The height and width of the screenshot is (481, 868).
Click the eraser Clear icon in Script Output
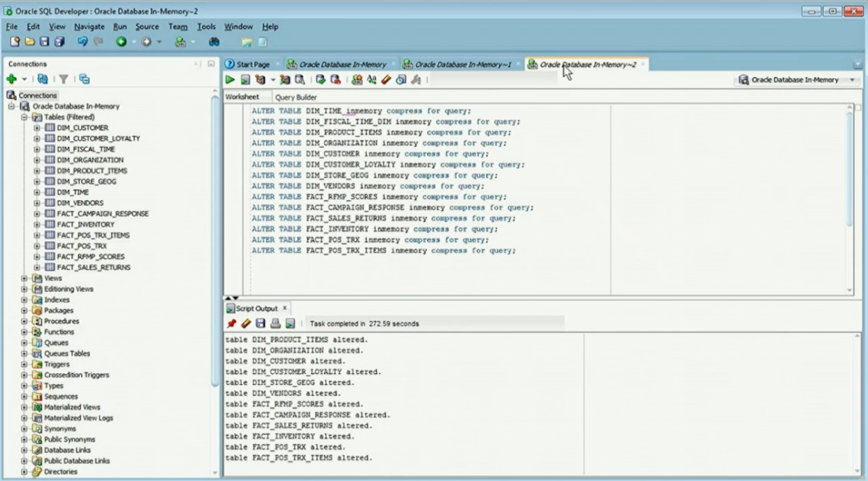[246, 324]
